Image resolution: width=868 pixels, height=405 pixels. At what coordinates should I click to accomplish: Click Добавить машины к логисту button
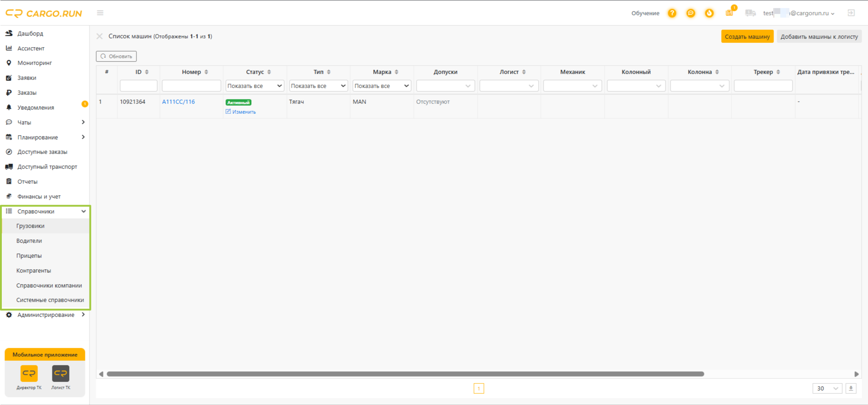[x=819, y=37]
